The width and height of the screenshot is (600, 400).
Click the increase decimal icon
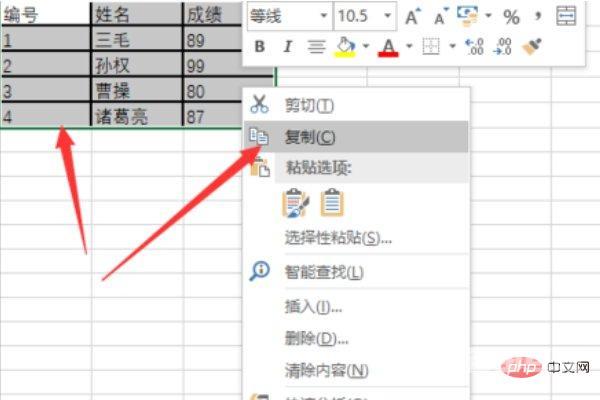pos(475,46)
